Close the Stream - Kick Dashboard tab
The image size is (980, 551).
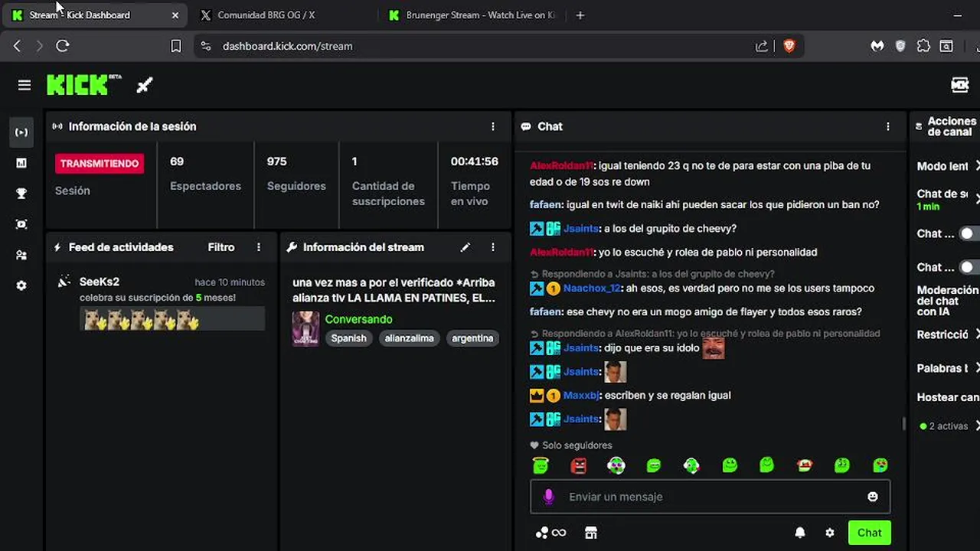click(x=175, y=15)
